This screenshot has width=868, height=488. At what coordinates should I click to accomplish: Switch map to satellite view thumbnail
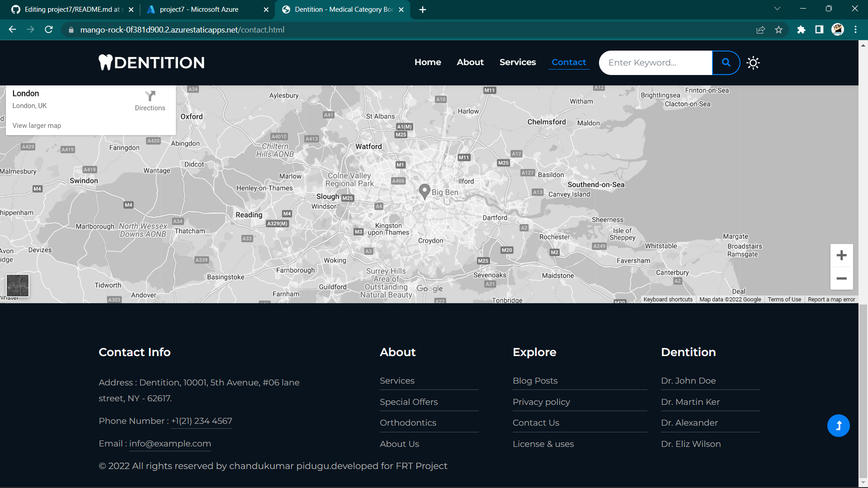click(x=18, y=286)
